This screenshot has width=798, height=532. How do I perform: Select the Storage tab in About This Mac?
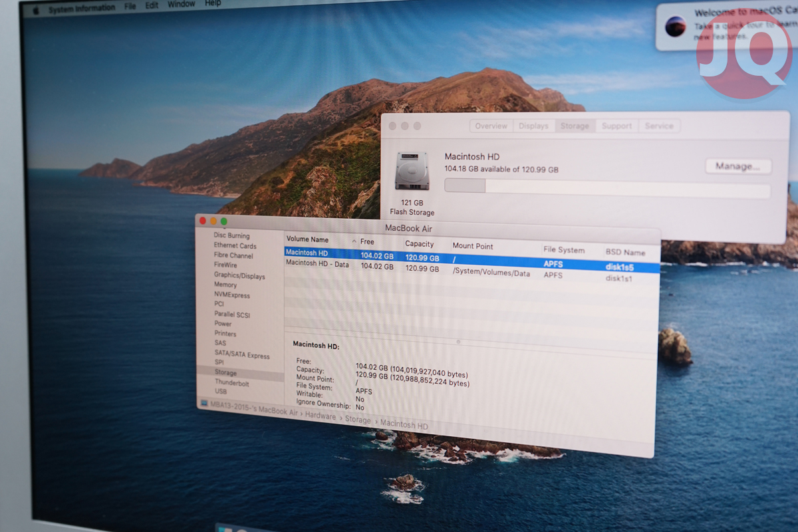tap(575, 126)
